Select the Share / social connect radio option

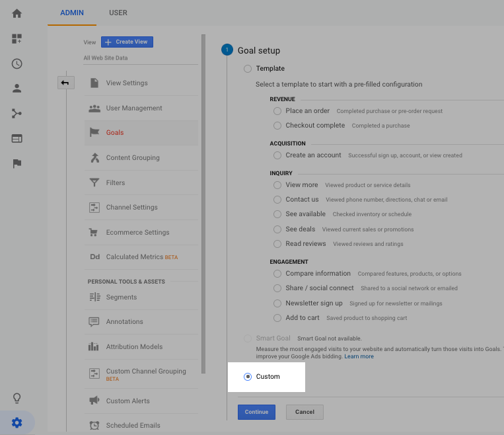click(x=277, y=288)
